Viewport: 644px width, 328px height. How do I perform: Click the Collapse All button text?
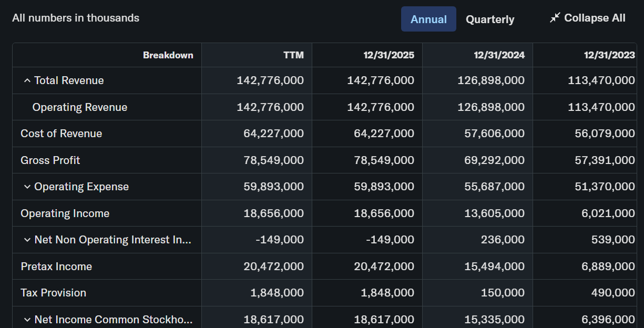click(x=595, y=18)
